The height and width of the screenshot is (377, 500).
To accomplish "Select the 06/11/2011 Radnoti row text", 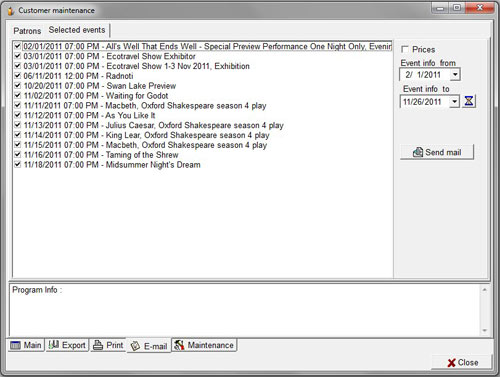I will point(78,76).
